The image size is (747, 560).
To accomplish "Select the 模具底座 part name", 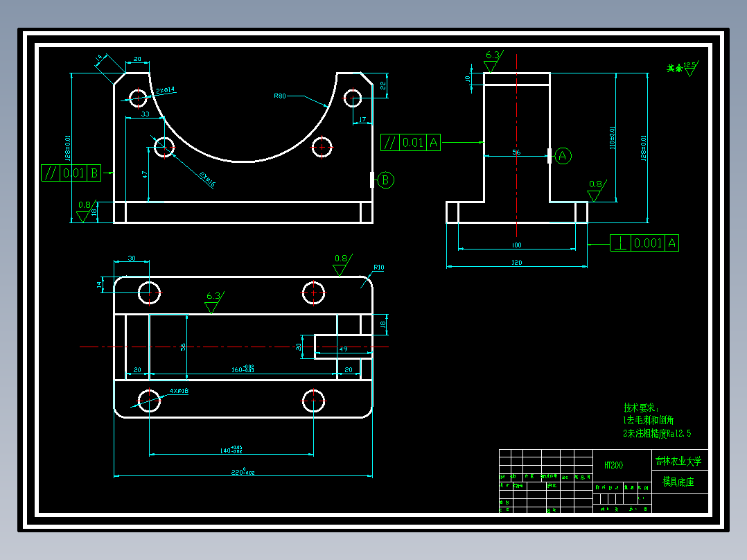I will click(x=678, y=482).
